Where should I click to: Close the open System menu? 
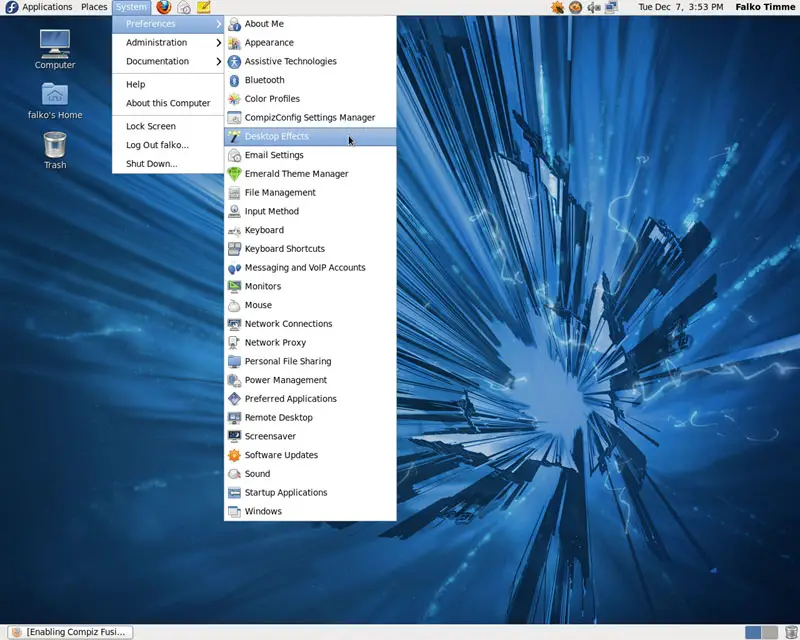[x=131, y=7]
